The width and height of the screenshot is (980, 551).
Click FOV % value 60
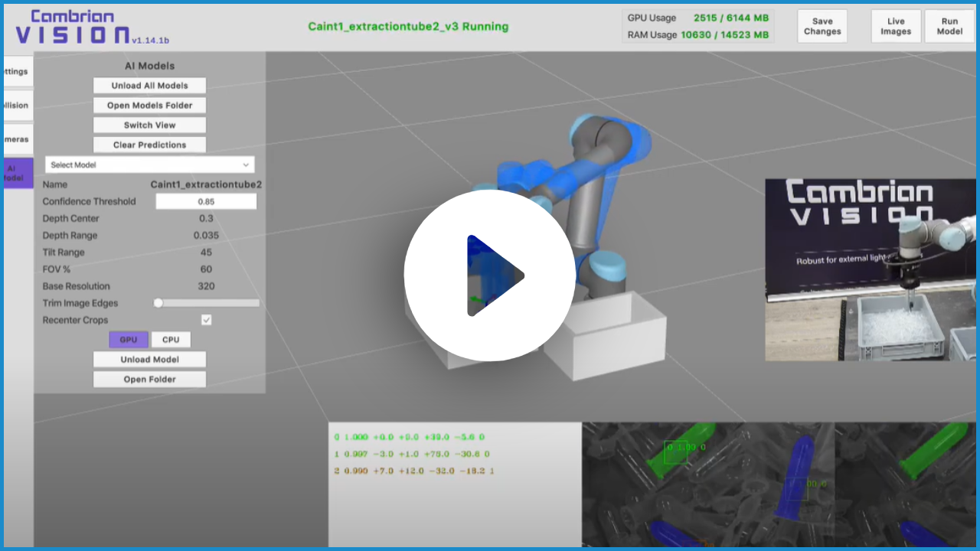pos(206,269)
